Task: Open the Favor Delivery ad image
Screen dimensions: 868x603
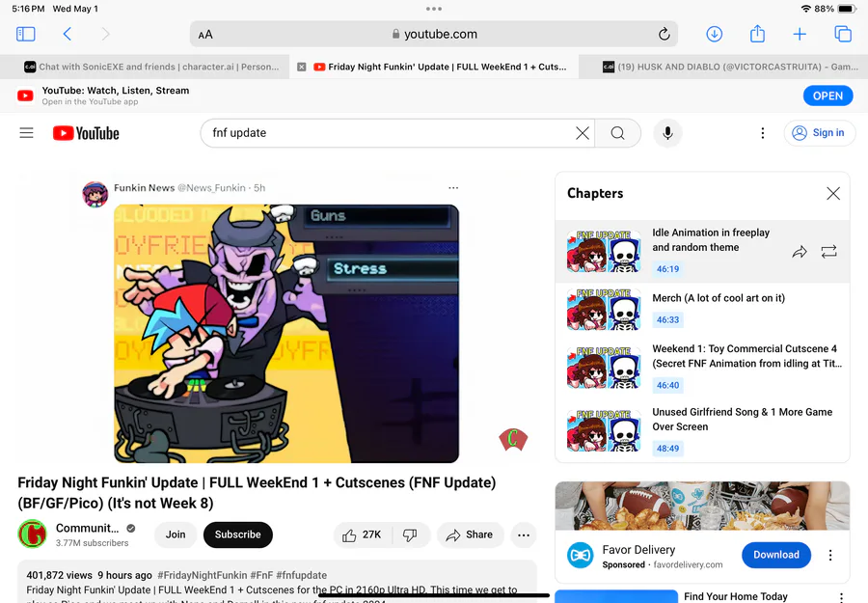Action: (702, 506)
